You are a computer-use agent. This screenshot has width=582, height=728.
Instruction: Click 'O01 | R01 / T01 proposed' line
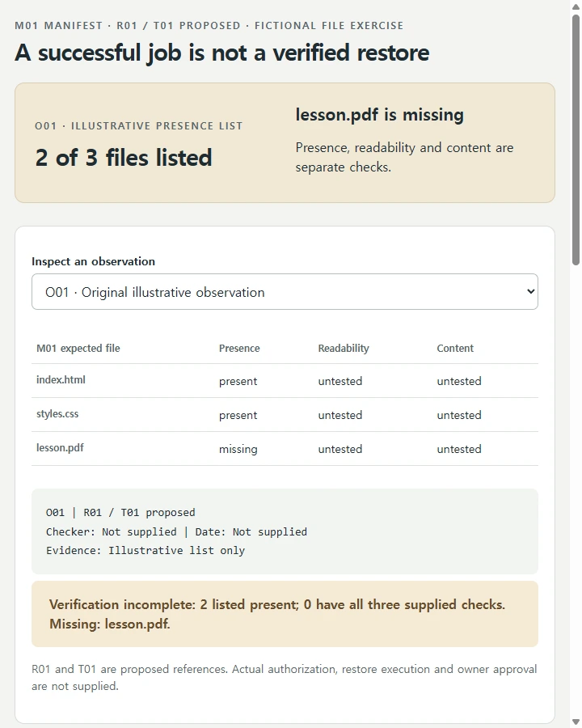(120, 513)
